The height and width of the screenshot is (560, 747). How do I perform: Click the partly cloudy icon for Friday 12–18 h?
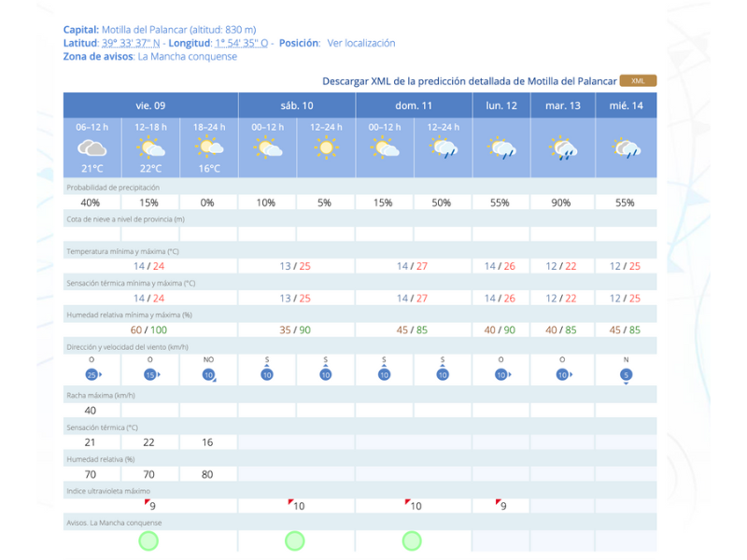(x=150, y=147)
